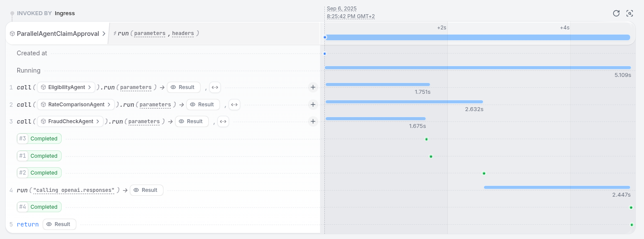Click the #3 Completed green timeline dot
The height and width of the screenshot is (239, 644).
click(426, 139)
